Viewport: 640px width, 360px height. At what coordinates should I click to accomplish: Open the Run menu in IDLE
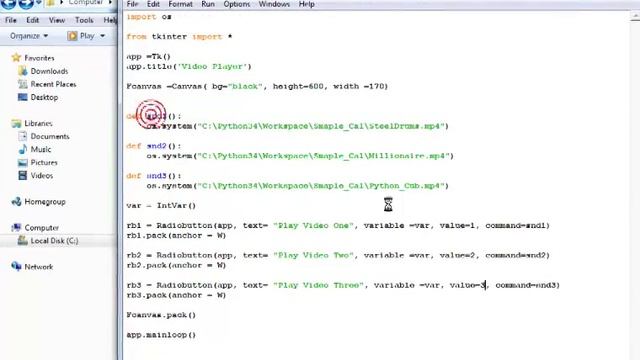tap(208, 4)
